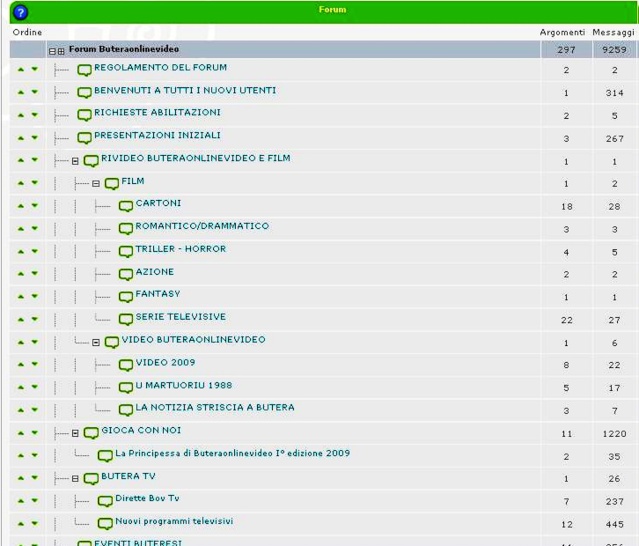Move BENVENUTI A TUTTI I NUOVI UTENTI up
The width and height of the screenshot is (639, 546).
pyautogui.click(x=21, y=92)
